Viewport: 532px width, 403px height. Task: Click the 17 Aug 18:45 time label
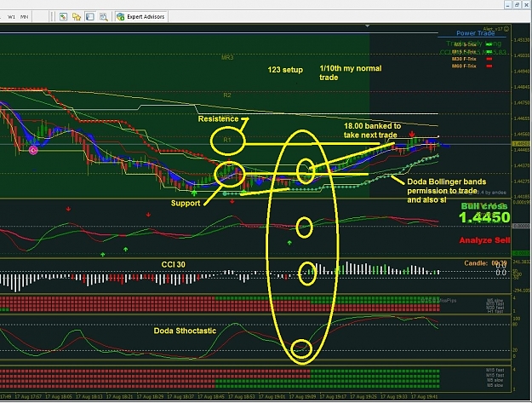pyautogui.click(x=210, y=396)
